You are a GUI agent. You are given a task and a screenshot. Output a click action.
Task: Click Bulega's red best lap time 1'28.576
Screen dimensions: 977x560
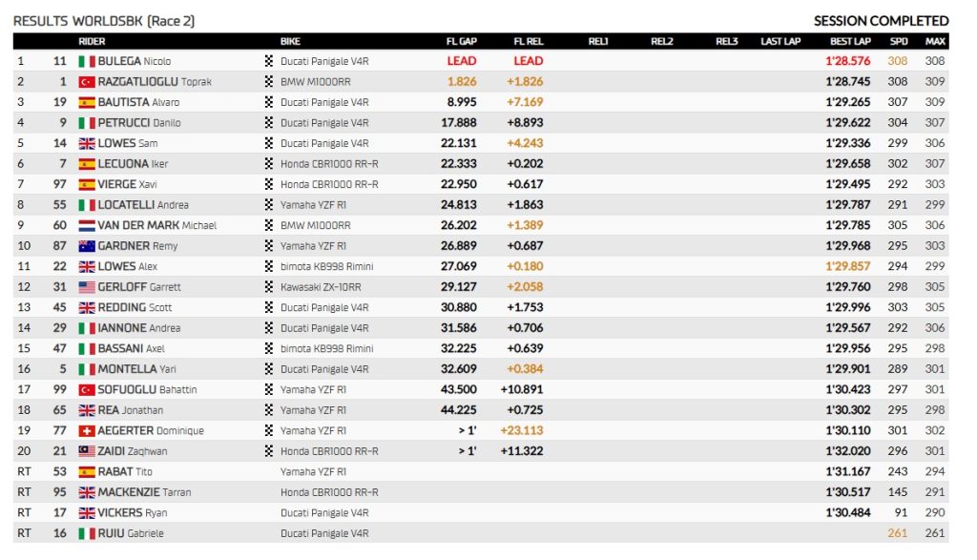(x=848, y=61)
